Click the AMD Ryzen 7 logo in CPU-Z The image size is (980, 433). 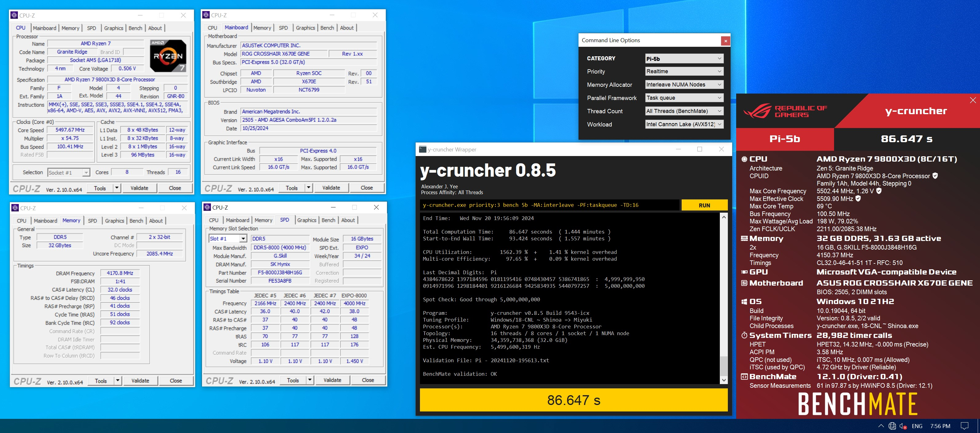click(168, 56)
